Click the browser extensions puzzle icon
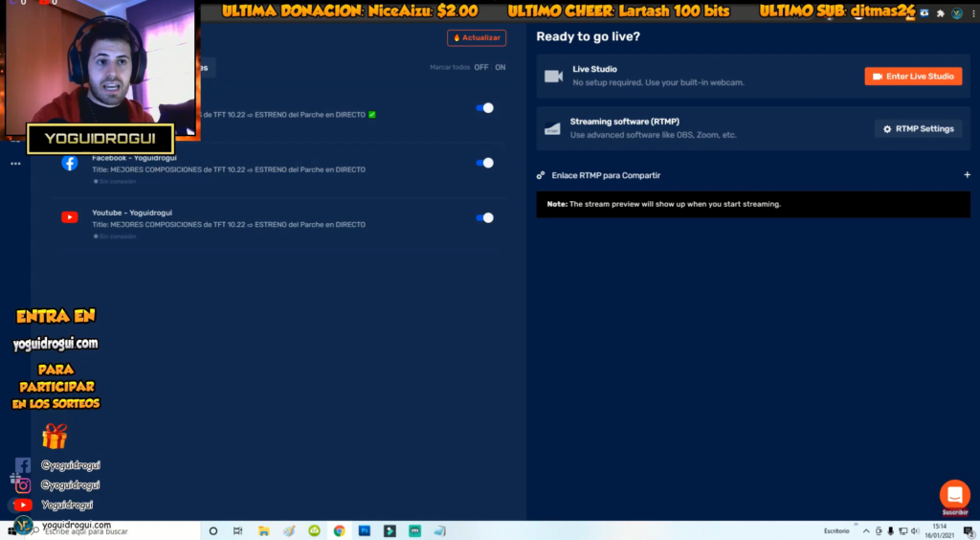980x540 pixels. pos(941,13)
